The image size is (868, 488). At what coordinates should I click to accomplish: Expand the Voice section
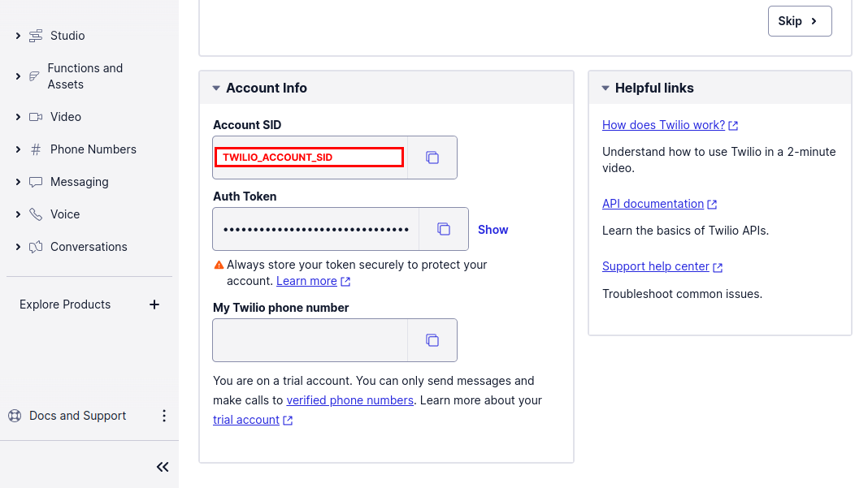pyautogui.click(x=18, y=214)
